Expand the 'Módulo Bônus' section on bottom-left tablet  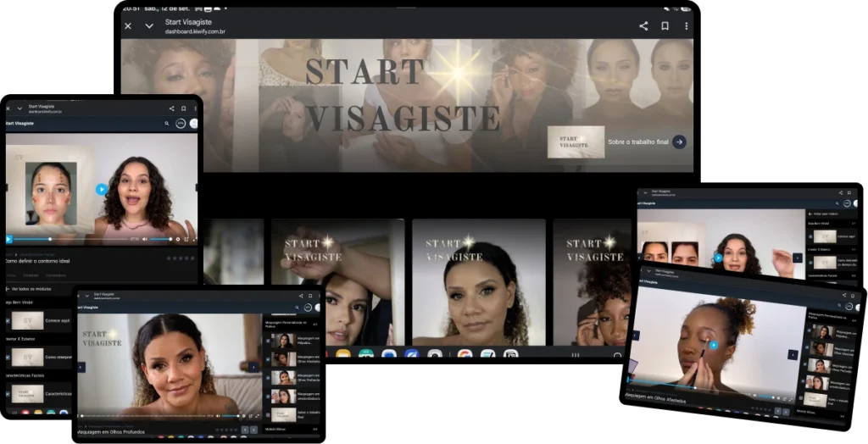pos(292,429)
